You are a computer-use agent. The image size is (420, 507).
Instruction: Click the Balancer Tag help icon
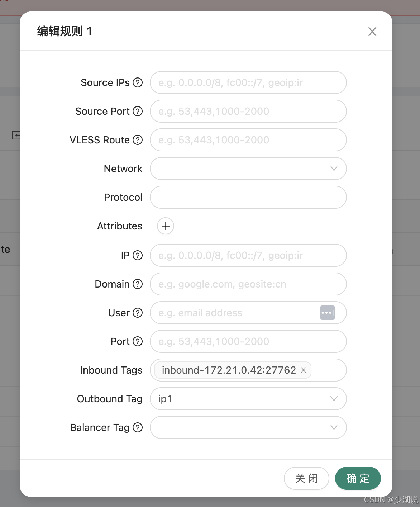tap(138, 427)
